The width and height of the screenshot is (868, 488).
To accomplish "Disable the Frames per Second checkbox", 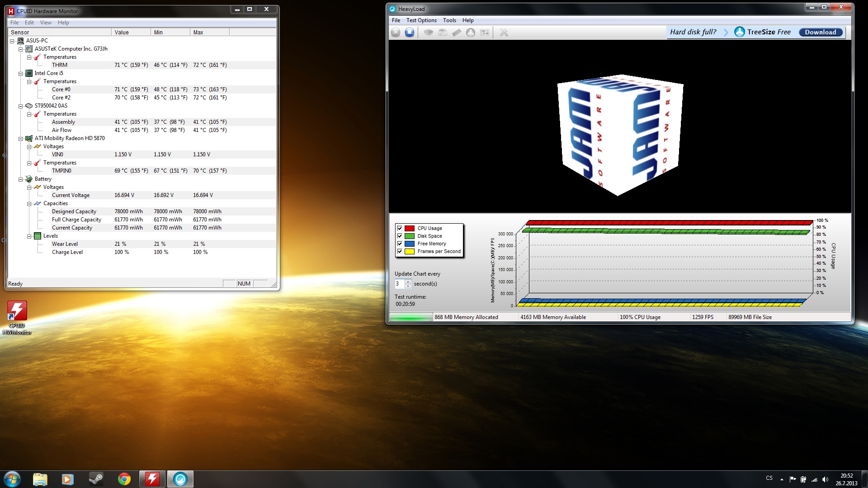I will click(x=400, y=251).
